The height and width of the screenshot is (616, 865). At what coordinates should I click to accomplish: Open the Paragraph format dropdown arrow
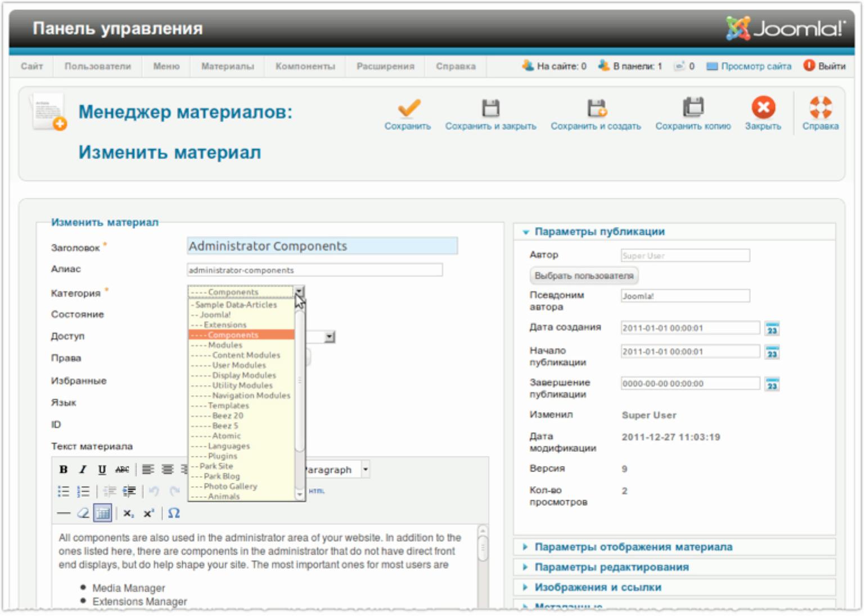[366, 469]
